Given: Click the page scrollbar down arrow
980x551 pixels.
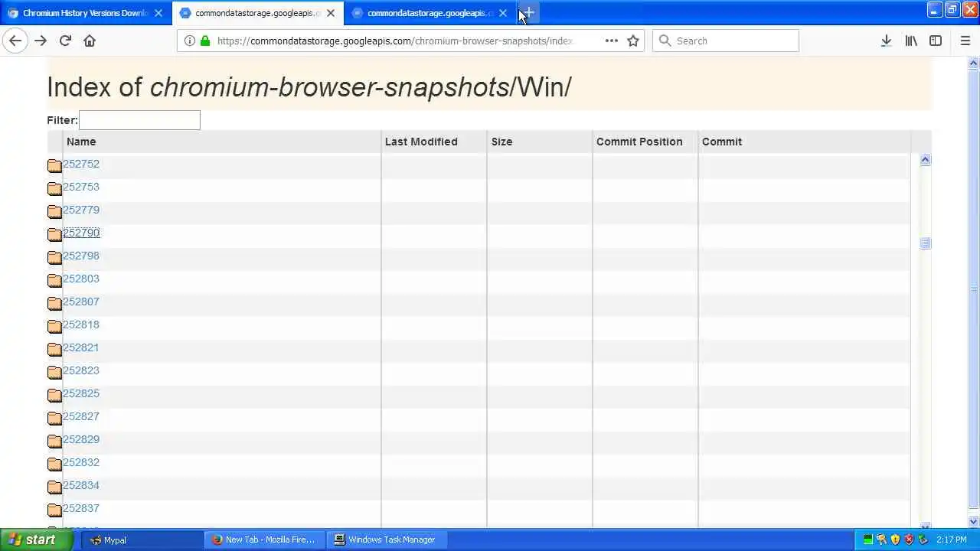Looking at the screenshot, I should click(974, 521).
